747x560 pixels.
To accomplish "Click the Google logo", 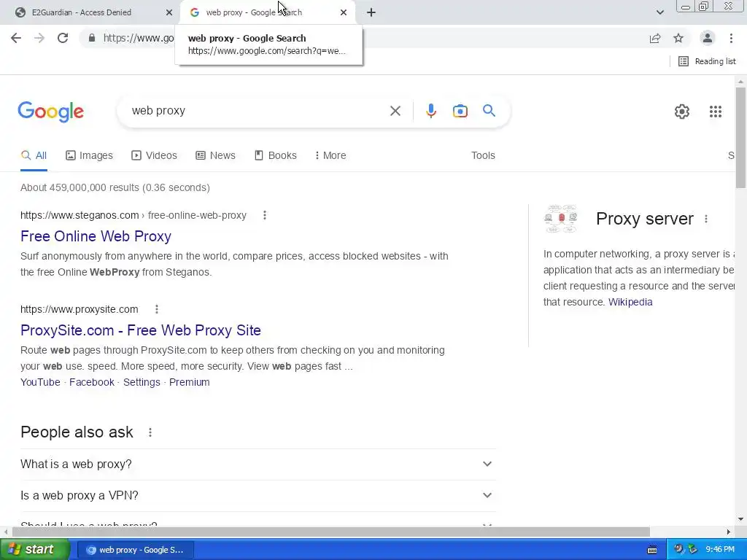I will coord(50,112).
